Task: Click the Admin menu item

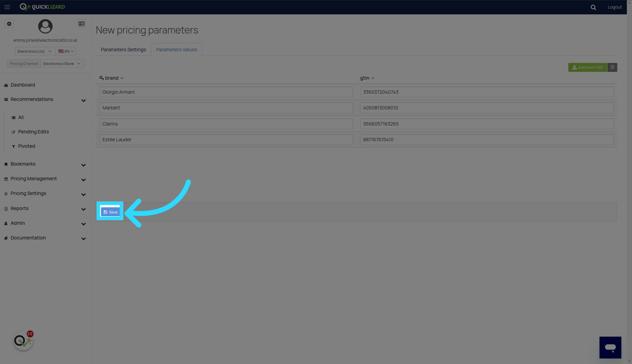Action: click(x=17, y=223)
